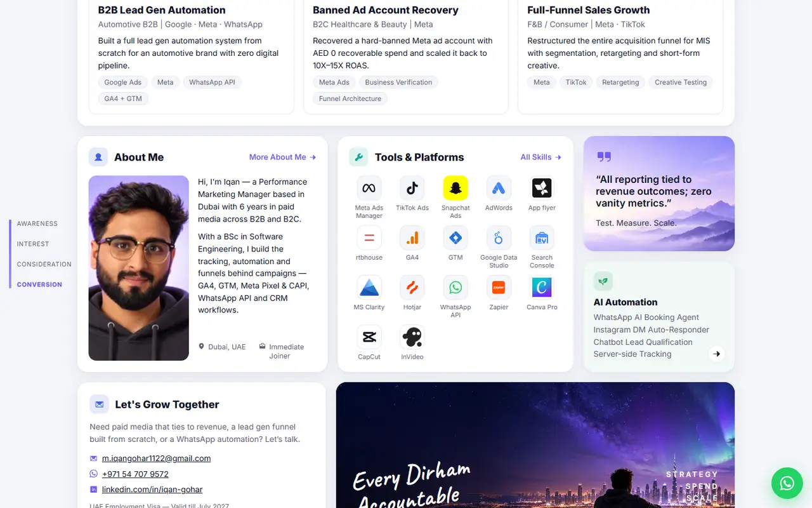Click the GA4 analytics icon

[x=412, y=237]
